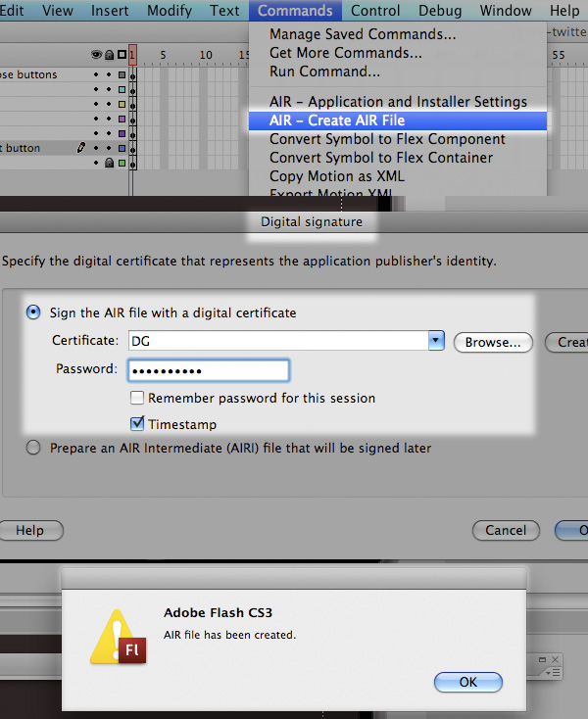Open the Window menu
The image size is (588, 719).
pyautogui.click(x=506, y=11)
